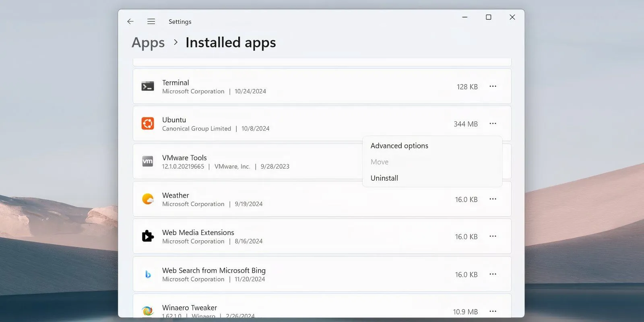Screen dimensions: 644x322
Task: Open more options for Terminal
Action: (493, 86)
